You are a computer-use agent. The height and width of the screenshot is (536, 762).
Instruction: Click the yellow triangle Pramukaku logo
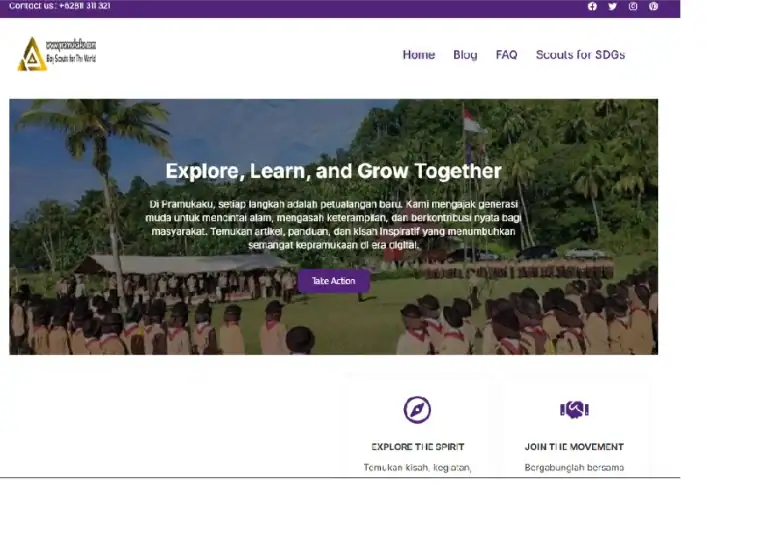pos(32,54)
